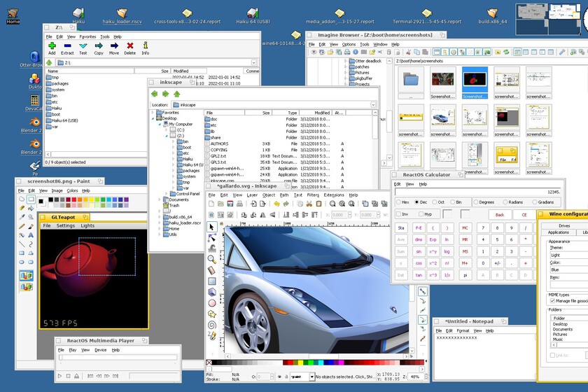Tick the Inv checkbox in Calculator
The height and width of the screenshot is (392, 588).
tap(398, 213)
